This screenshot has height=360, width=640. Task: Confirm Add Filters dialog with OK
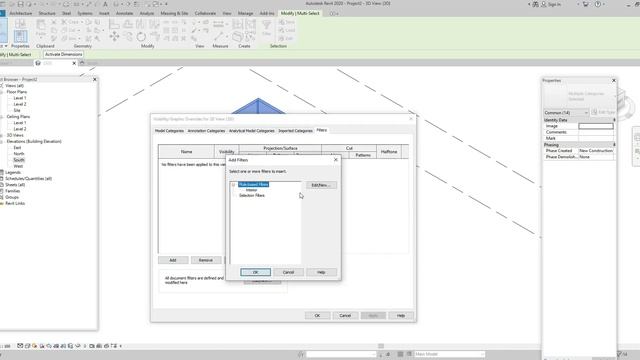click(256, 272)
